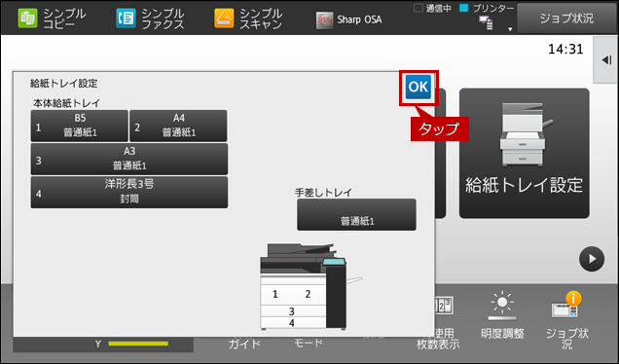
Task: Tap the blue OK button
Action: tap(419, 87)
